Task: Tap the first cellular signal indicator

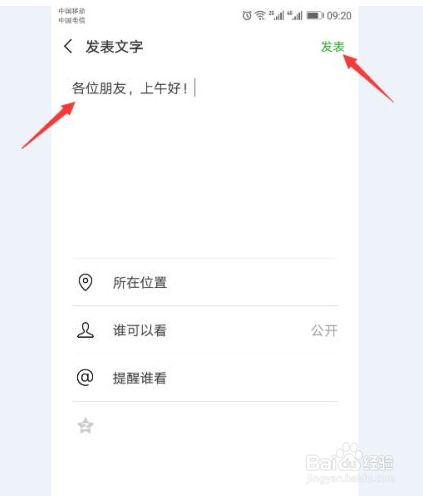Action: [x=277, y=15]
